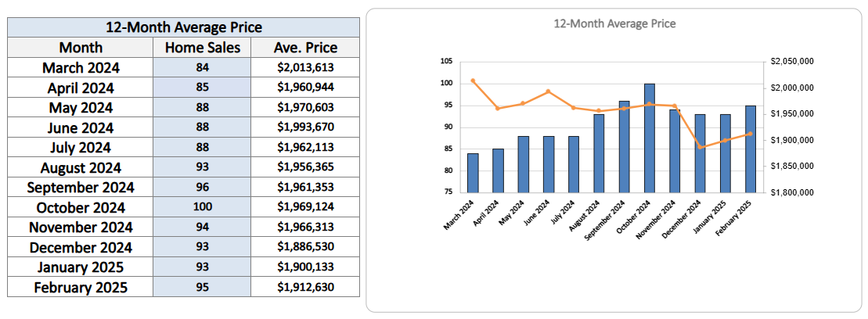The width and height of the screenshot is (868, 319).
Task: Click the price cell $1,912,630
Action: pyautogui.click(x=305, y=288)
